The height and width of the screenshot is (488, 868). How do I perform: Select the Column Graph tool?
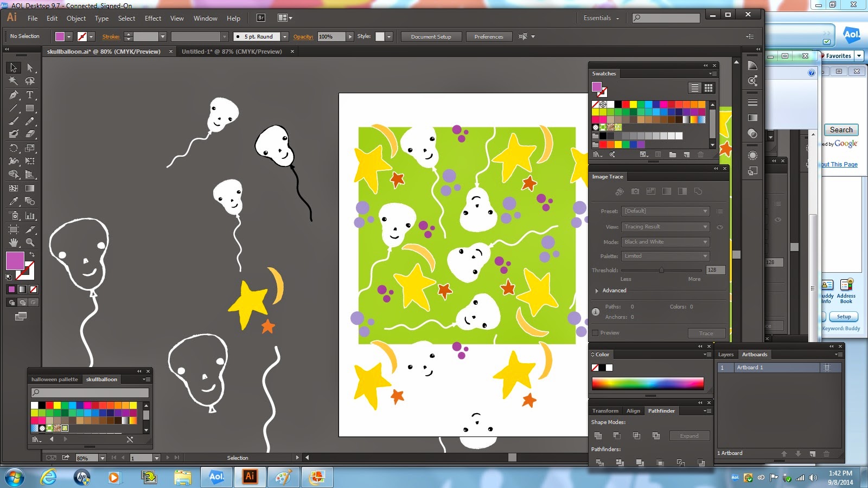tap(30, 215)
